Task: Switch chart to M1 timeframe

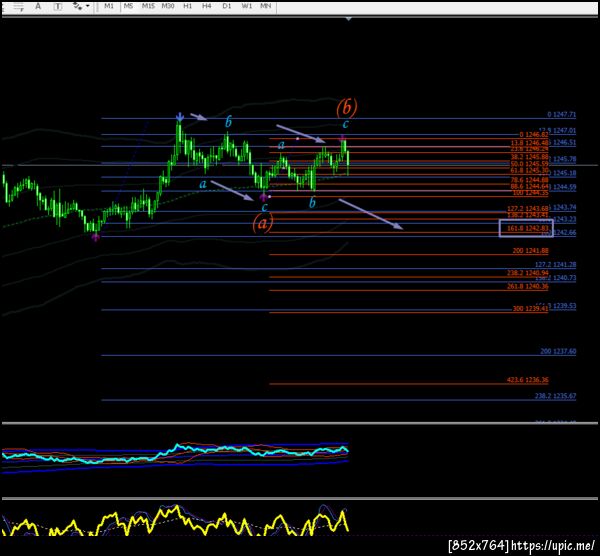Action: click(109, 6)
